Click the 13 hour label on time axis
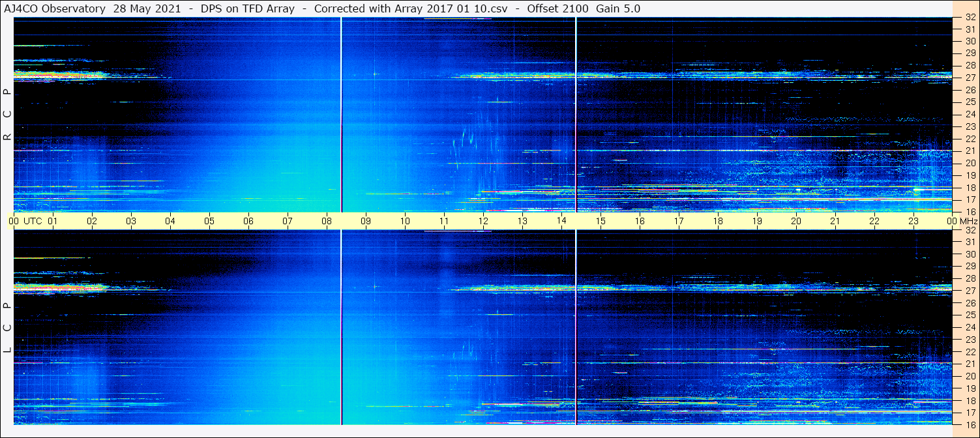This screenshot has height=438, width=980. click(x=522, y=221)
